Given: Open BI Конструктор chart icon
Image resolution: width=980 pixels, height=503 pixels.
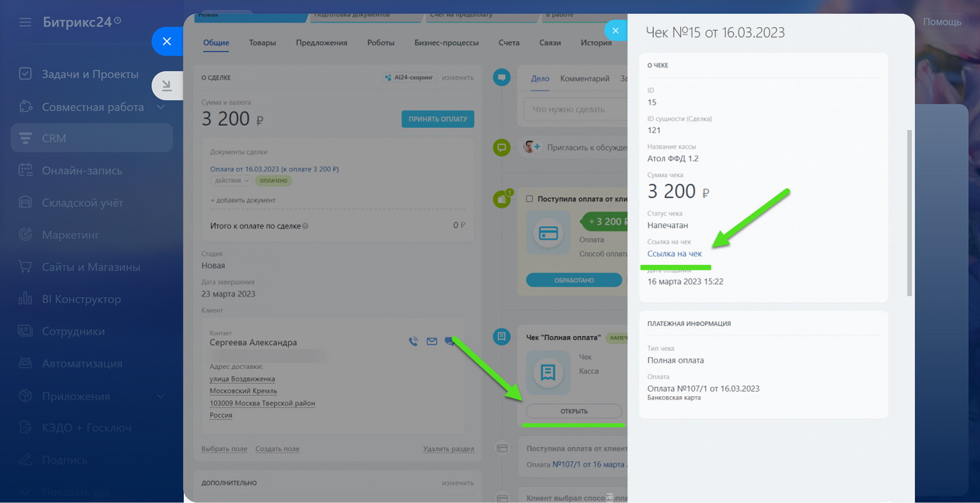Looking at the screenshot, I should [x=25, y=299].
